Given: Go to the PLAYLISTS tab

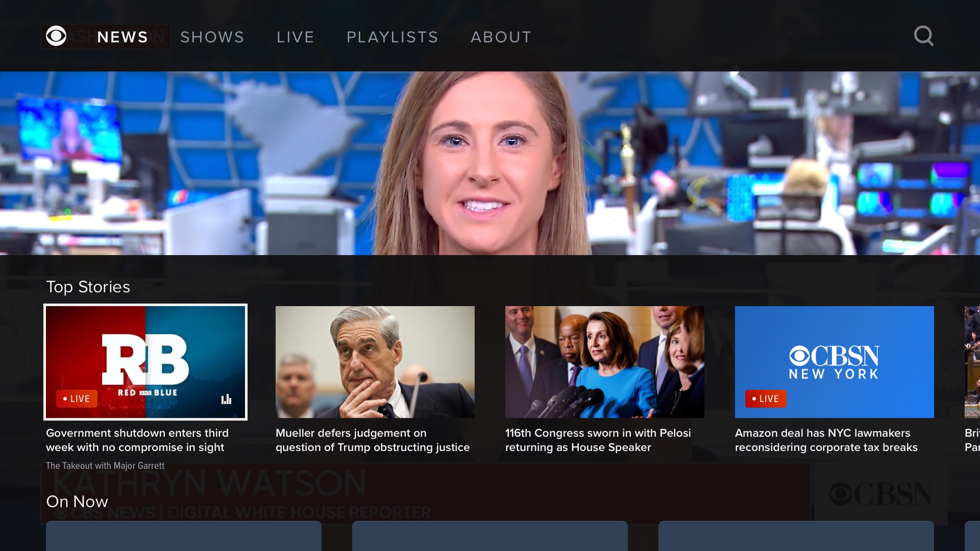Looking at the screenshot, I should 393,37.
